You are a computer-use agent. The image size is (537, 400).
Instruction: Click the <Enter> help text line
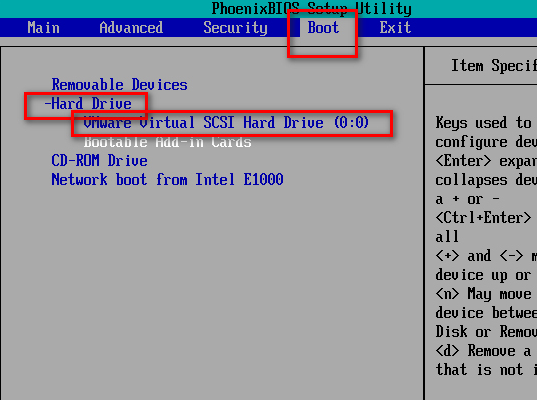[486, 161]
